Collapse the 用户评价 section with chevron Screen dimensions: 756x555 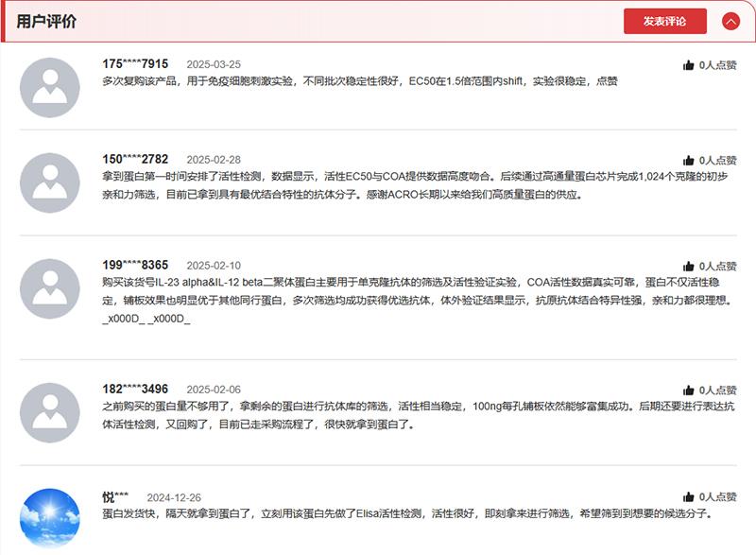pyautogui.click(x=730, y=21)
